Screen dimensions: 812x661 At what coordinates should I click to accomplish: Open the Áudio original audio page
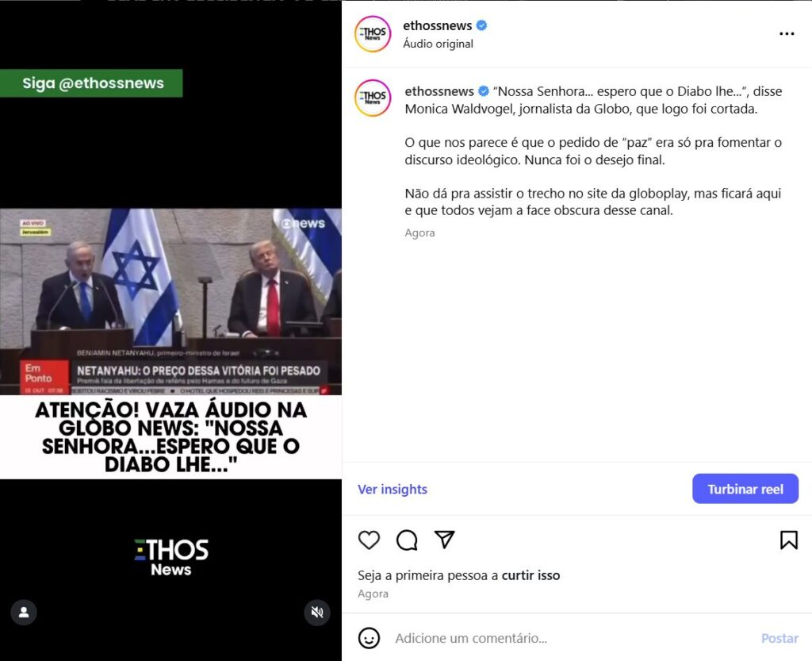pyautogui.click(x=438, y=44)
